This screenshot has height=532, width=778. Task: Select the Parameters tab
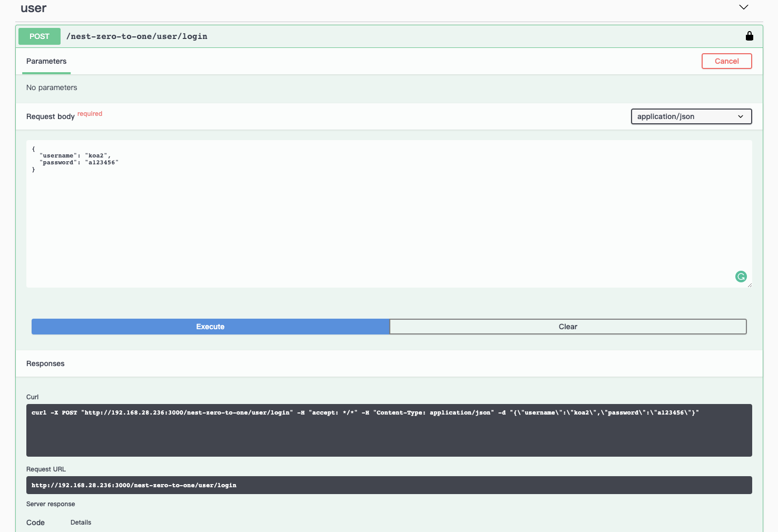[x=46, y=61]
